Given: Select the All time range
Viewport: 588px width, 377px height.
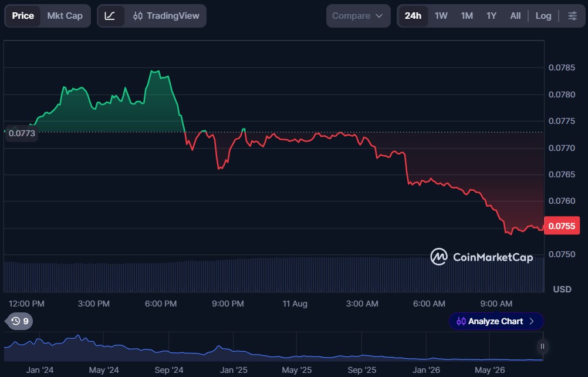Looking at the screenshot, I should (x=515, y=16).
